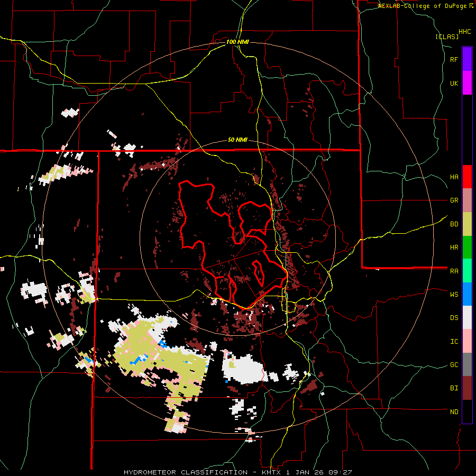Click the HA legend label

tap(454, 177)
